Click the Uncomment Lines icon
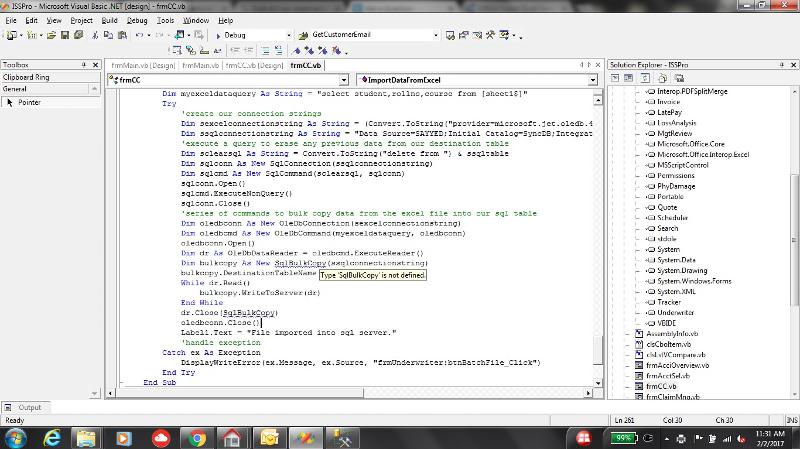The image size is (800, 449). (279, 51)
